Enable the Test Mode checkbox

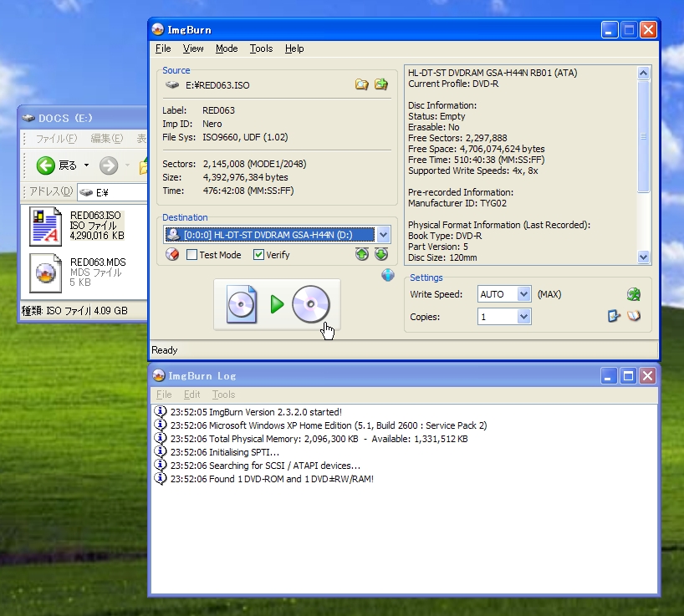(192, 255)
